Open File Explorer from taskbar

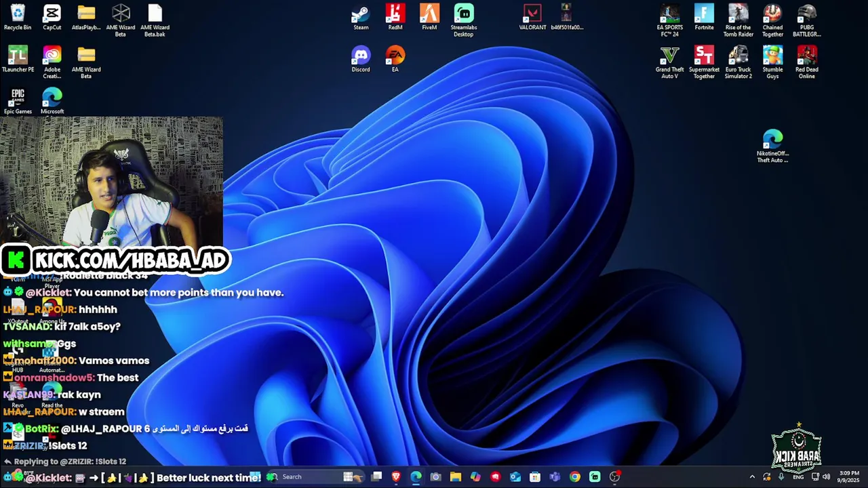click(456, 476)
